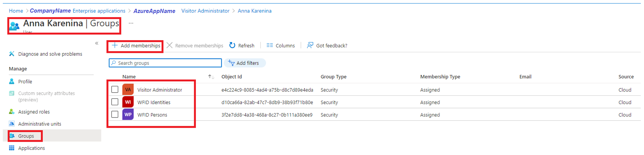Click the Columns button
The width and height of the screenshot is (644, 155).
pos(281,46)
